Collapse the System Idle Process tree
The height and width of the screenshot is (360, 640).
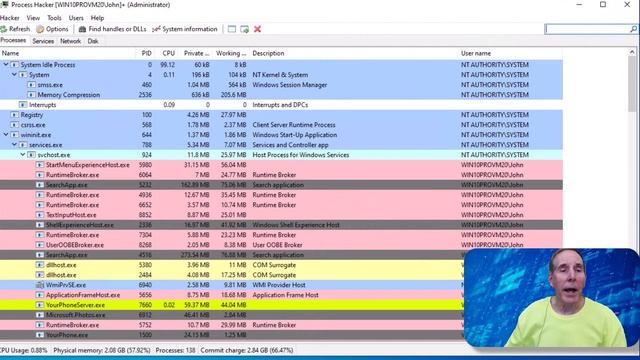(6, 64)
